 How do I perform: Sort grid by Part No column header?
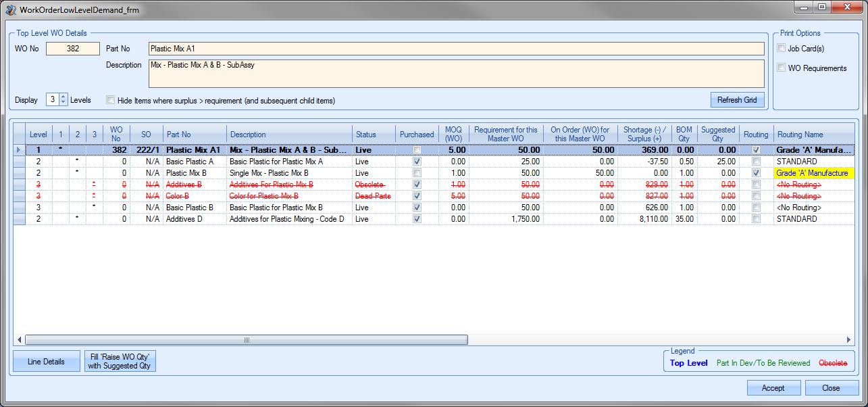coord(195,135)
